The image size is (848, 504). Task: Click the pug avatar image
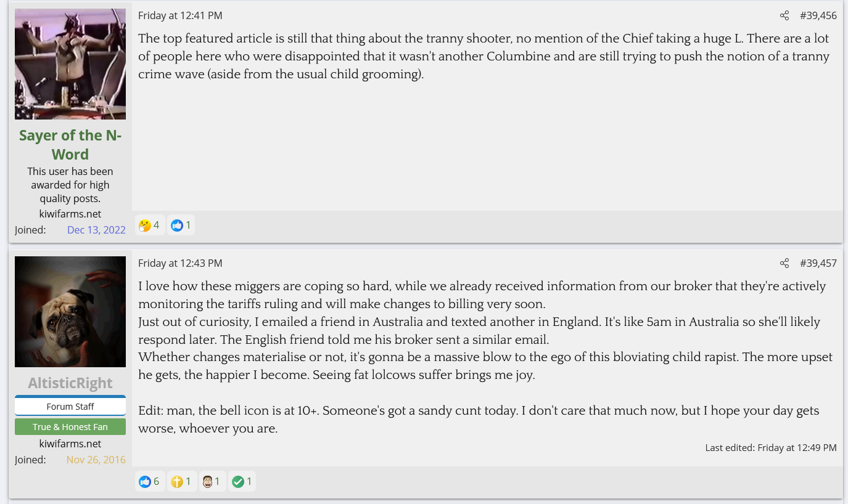click(70, 312)
